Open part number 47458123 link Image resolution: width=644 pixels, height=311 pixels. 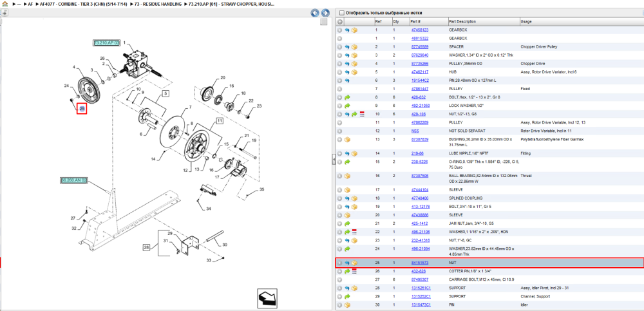pyautogui.click(x=420, y=30)
